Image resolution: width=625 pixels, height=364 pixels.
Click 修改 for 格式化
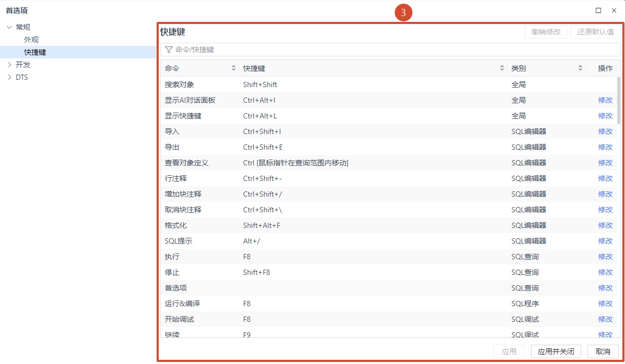point(605,225)
